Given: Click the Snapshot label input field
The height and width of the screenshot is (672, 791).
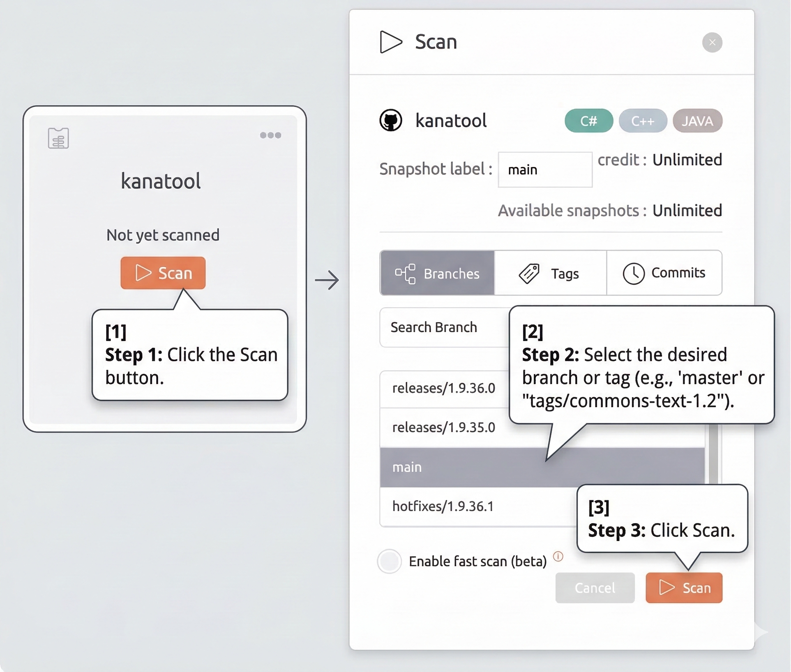Looking at the screenshot, I should coord(545,170).
